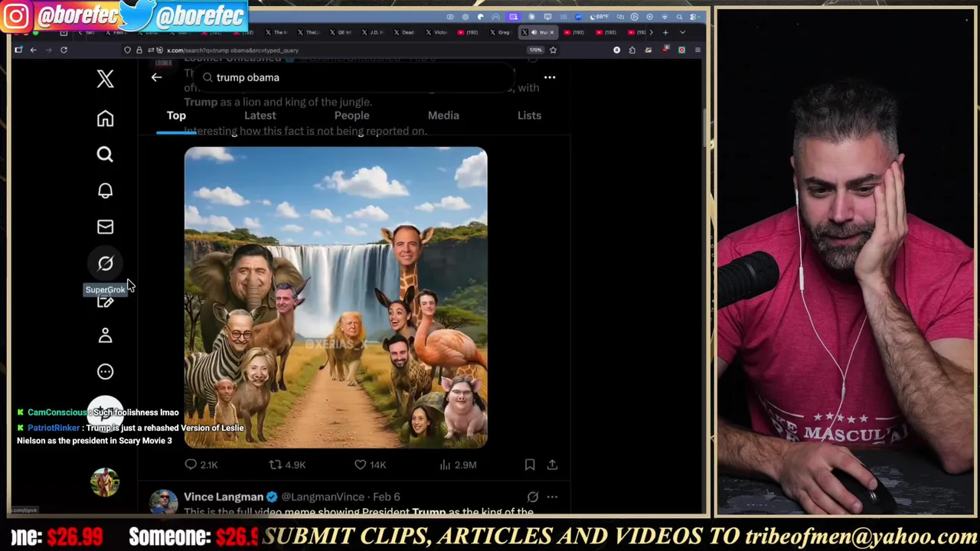Open view analytics showing 2.9M
This screenshot has height=551, width=980.
[x=460, y=465]
